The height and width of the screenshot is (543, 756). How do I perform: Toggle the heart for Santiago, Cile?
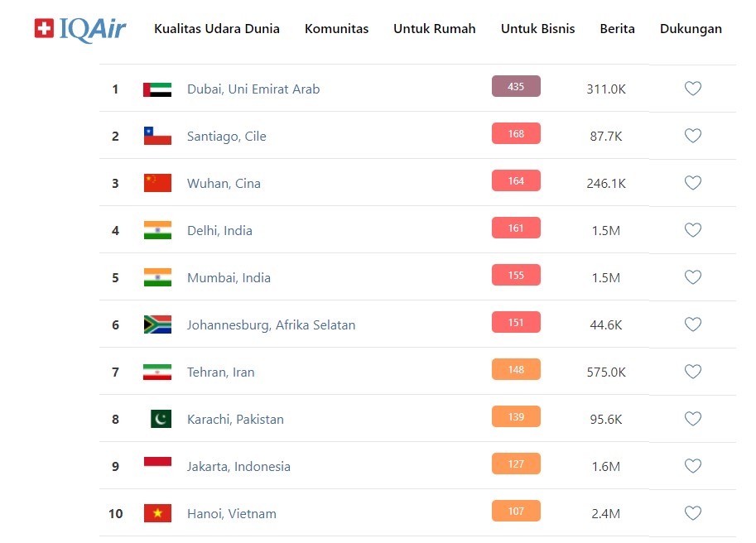(x=693, y=136)
